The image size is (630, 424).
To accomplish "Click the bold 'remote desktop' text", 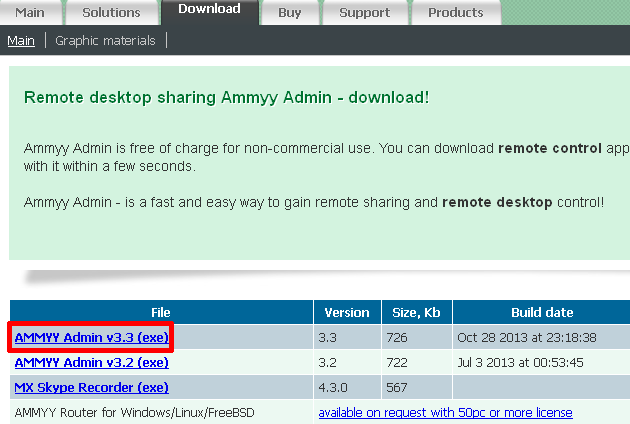I will click(x=497, y=202).
